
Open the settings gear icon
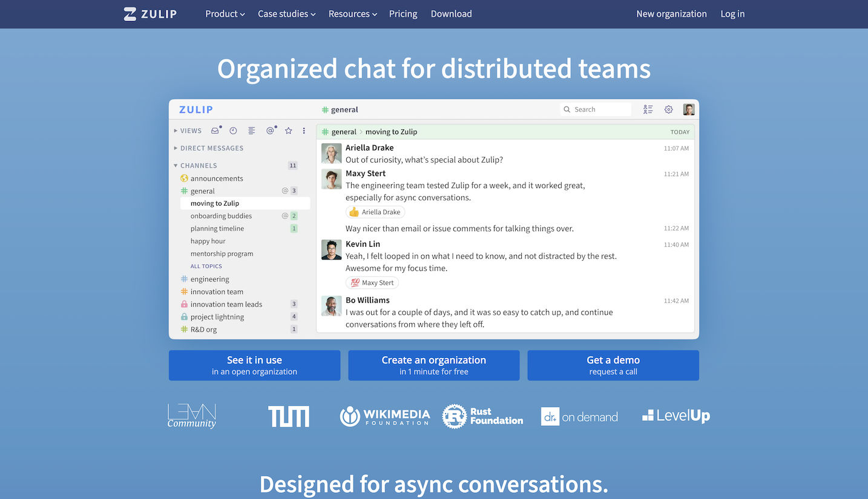[x=669, y=109]
